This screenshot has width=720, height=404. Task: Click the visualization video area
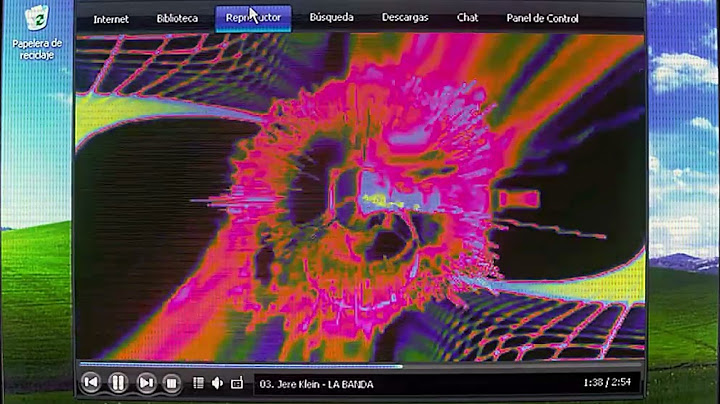pos(360,196)
